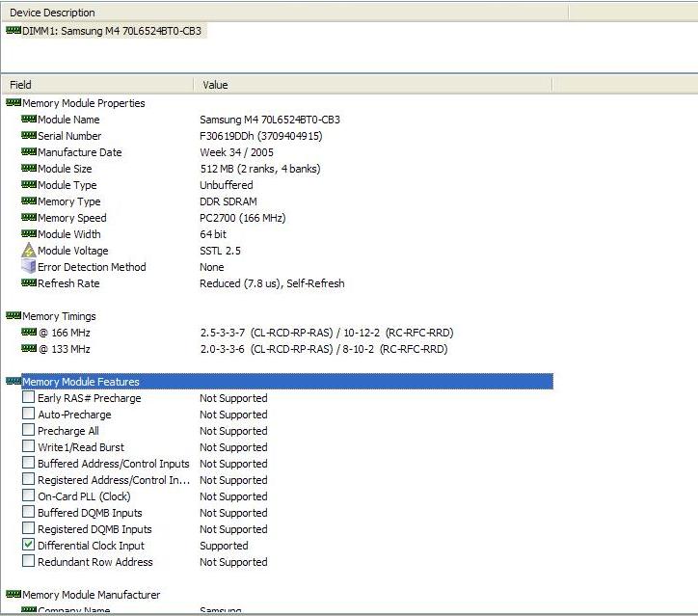Click the Memory Module Properties section icon
The width and height of the screenshot is (698, 616).
[x=13, y=103]
